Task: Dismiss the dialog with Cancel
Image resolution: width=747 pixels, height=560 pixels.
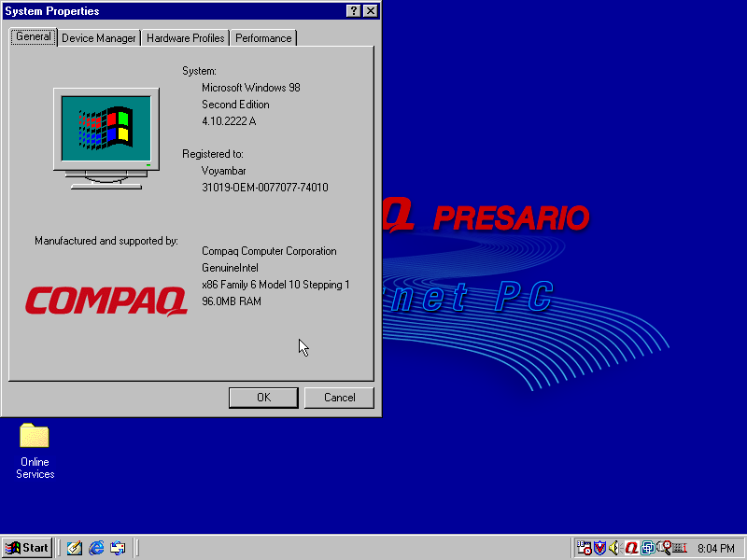Action: pos(339,398)
